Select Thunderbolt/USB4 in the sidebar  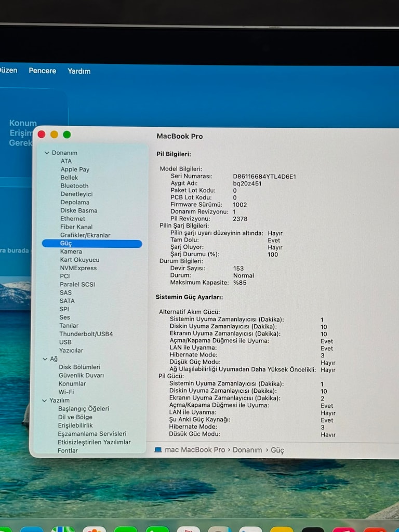(x=86, y=334)
